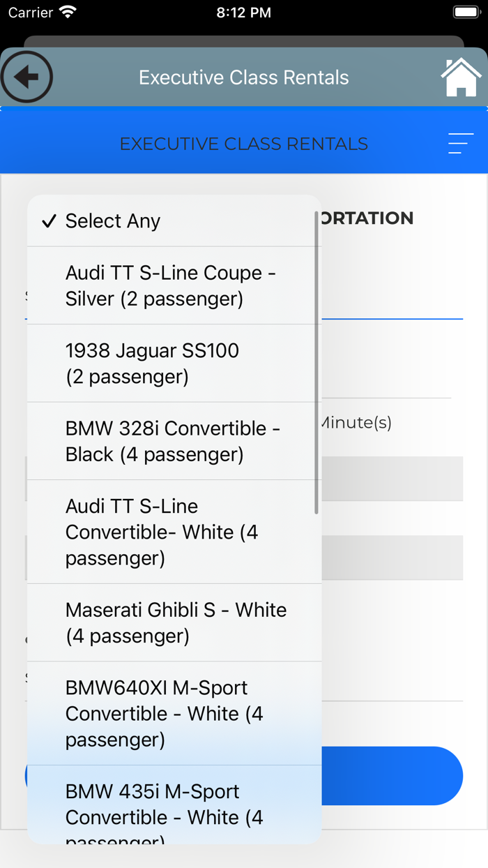Pick BMW 328i Convertible Black option
Screen dimensions: 488x868
(174, 441)
